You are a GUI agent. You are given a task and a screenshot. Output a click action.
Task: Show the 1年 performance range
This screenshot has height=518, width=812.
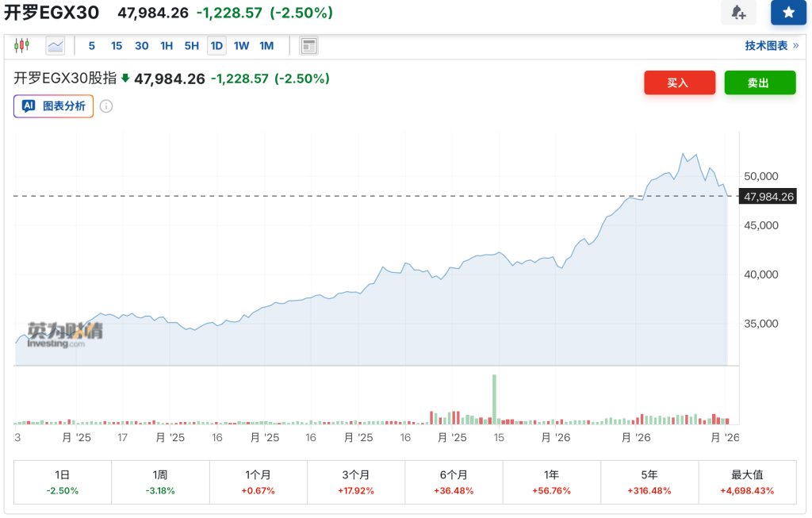551,482
